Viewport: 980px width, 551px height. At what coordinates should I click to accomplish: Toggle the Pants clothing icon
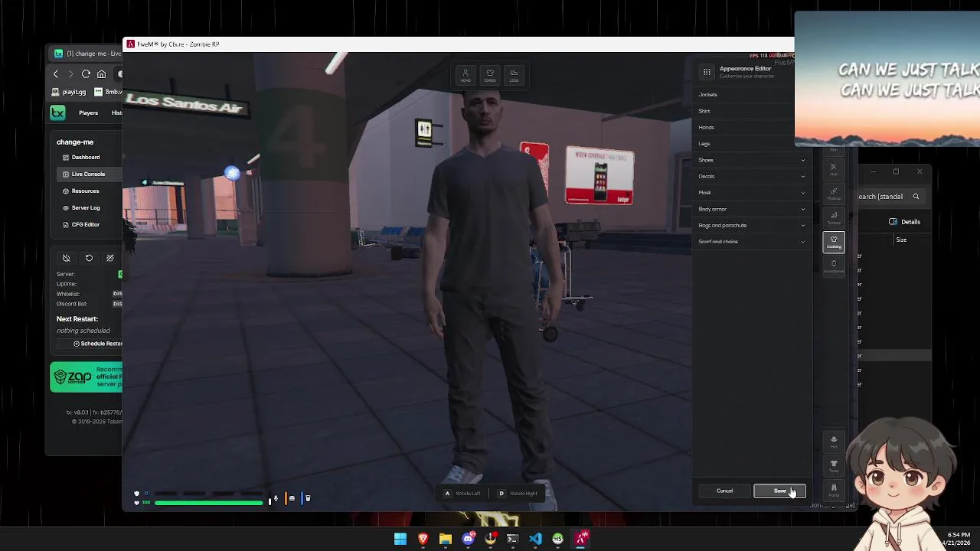point(834,489)
